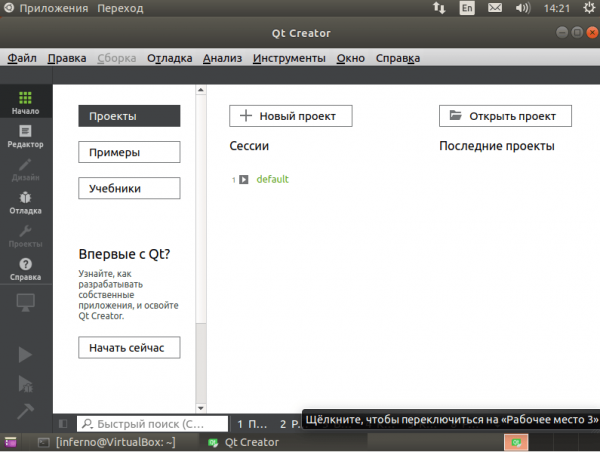Click the network connection indicator icon
This screenshot has height=452, width=600.
click(439, 8)
